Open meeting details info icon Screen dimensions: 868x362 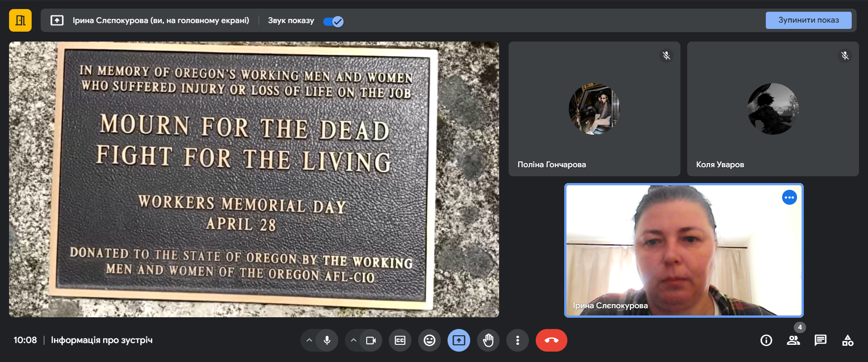coord(766,340)
